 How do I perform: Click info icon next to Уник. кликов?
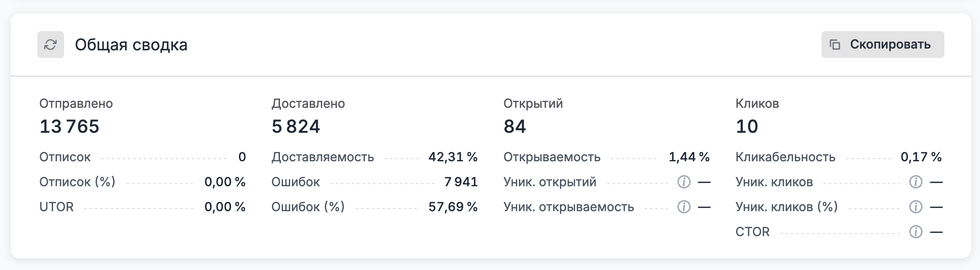coord(915,182)
